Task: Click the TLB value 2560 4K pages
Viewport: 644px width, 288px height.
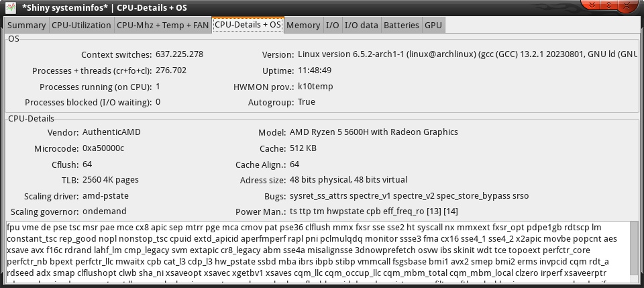Action: (111, 179)
